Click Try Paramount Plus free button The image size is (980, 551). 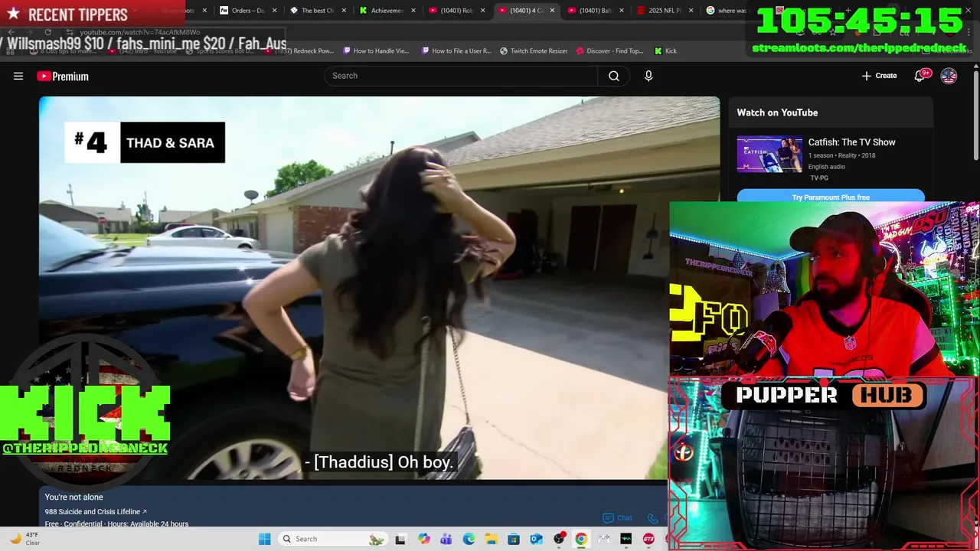click(x=831, y=197)
